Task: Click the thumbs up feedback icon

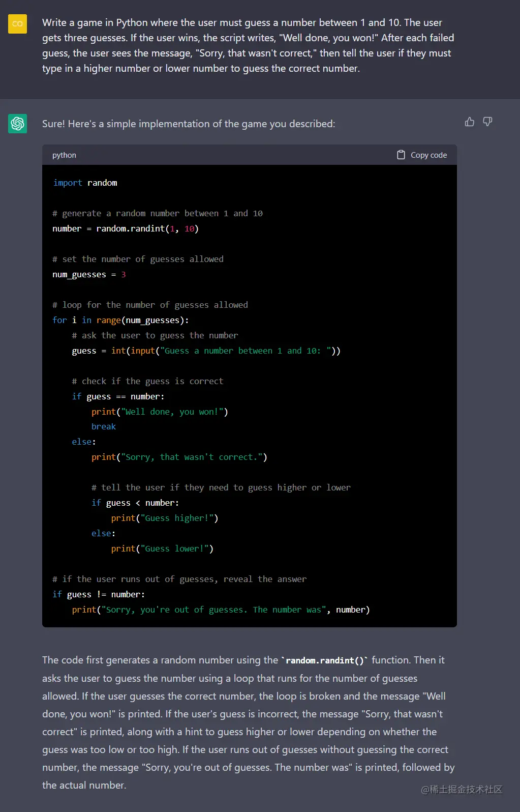Action: click(x=470, y=122)
